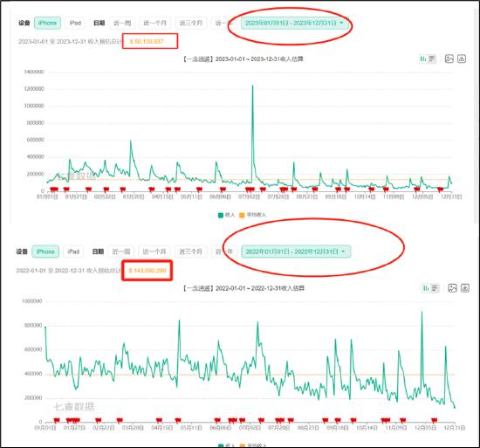The height and width of the screenshot is (448, 480).
Task: Switch 2023 chart to bar chart view
Action: [423, 59]
